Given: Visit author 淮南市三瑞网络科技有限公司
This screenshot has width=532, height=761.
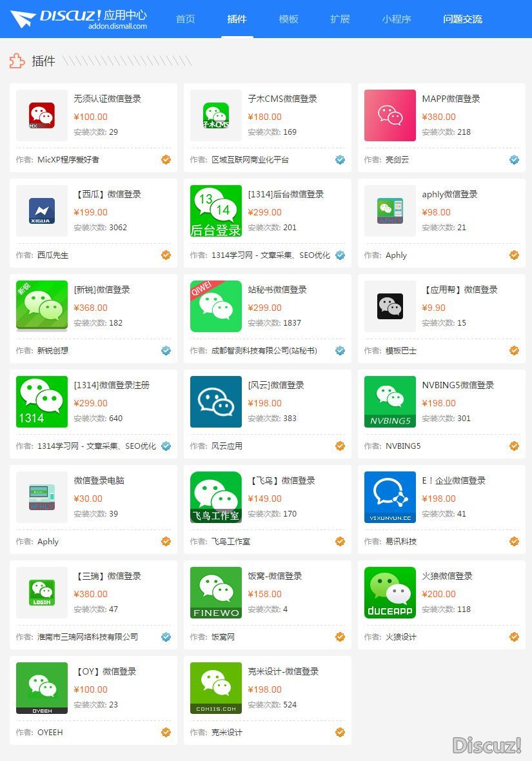Looking at the screenshot, I should point(88,637).
